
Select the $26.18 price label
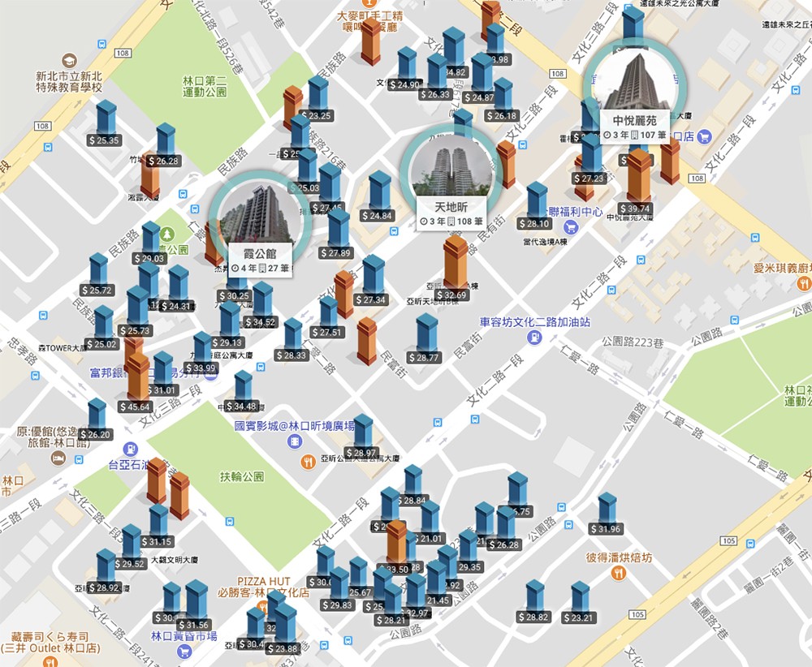pos(502,116)
